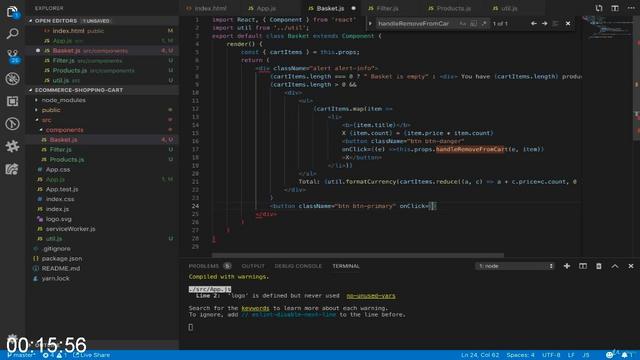Viewport: 640px width, 360px height.
Task: Open the Debug Console panel tab
Action: tap(298, 266)
